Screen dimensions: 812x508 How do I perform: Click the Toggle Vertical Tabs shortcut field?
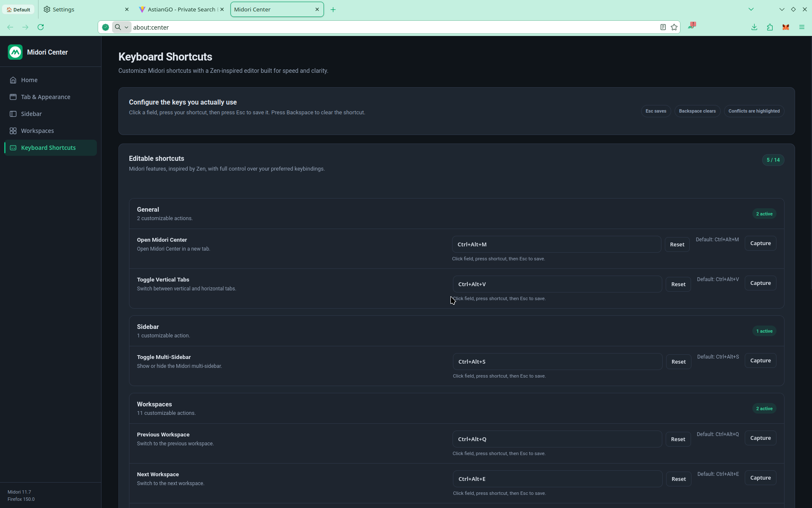click(x=557, y=284)
